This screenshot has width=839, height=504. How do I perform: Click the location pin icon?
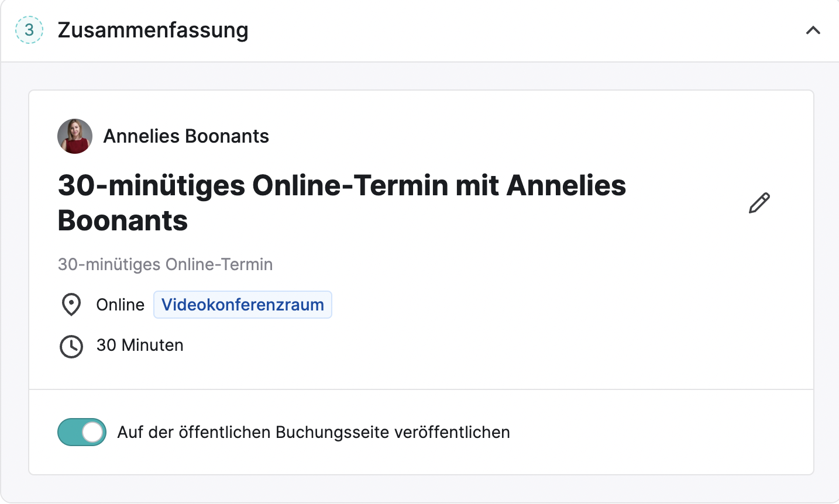(71, 305)
